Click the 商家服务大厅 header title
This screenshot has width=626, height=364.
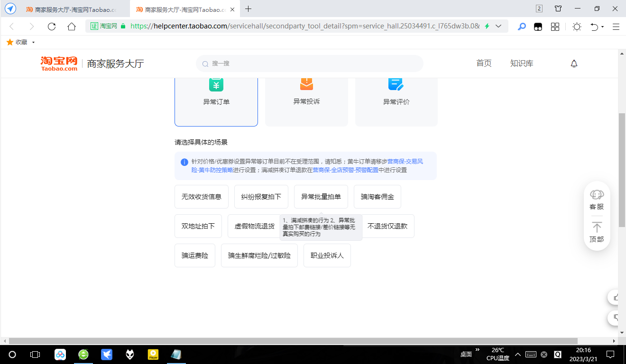click(x=116, y=64)
